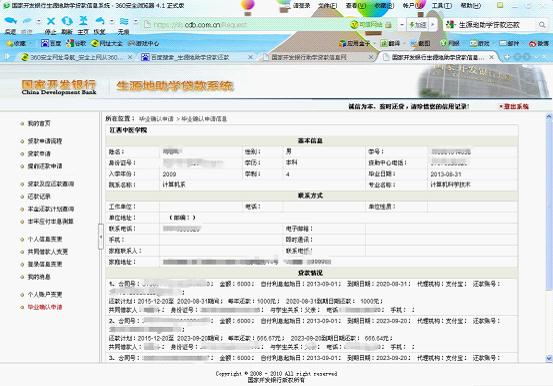Open 个人账户变更 in sidebar
The height and width of the screenshot is (386, 553).
[45, 294]
